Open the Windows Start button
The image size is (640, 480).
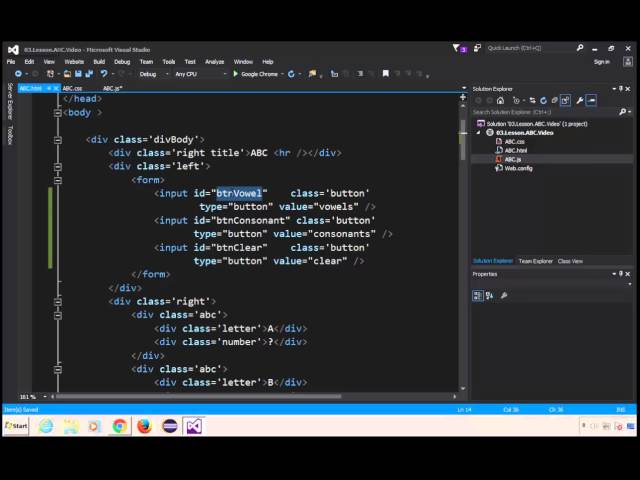click(x=16, y=426)
